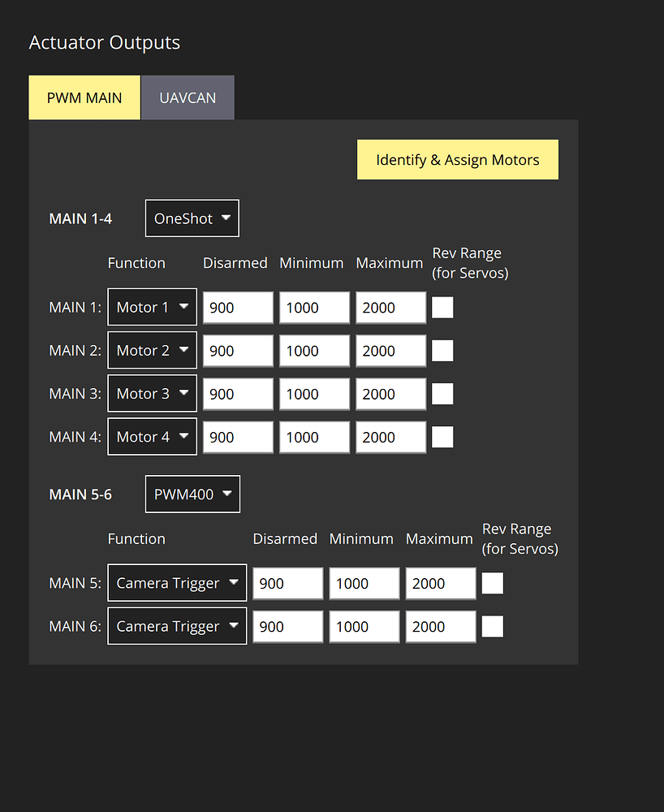This screenshot has width=664, height=812.
Task: Change the Motor 2 function assignment
Action: pyautogui.click(x=152, y=350)
